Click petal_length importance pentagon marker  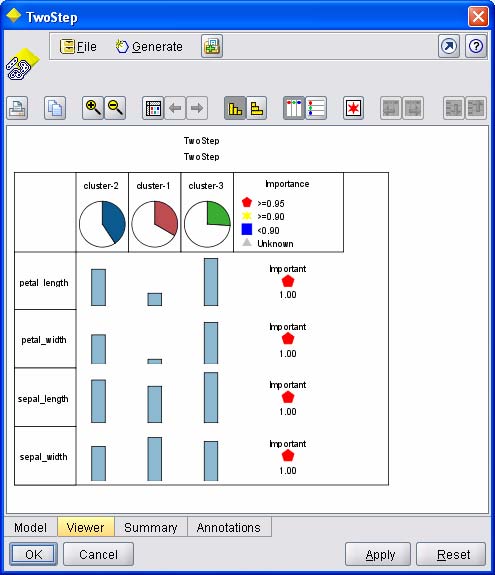point(288,281)
